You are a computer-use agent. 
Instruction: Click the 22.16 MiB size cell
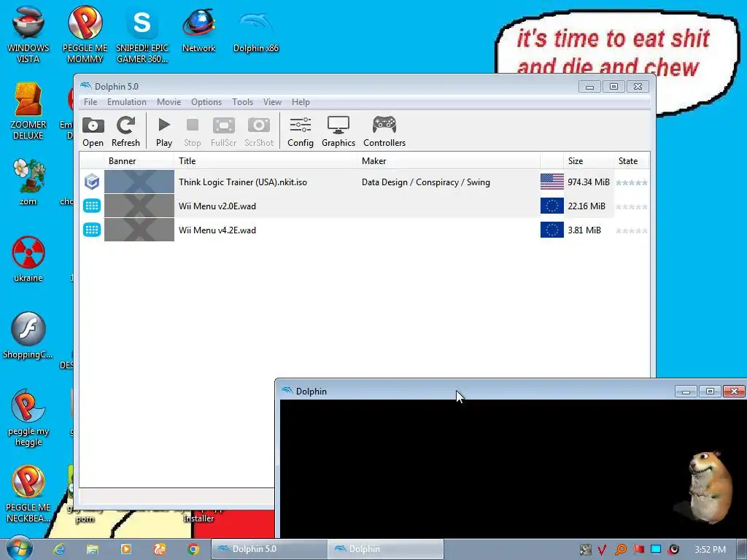(587, 206)
